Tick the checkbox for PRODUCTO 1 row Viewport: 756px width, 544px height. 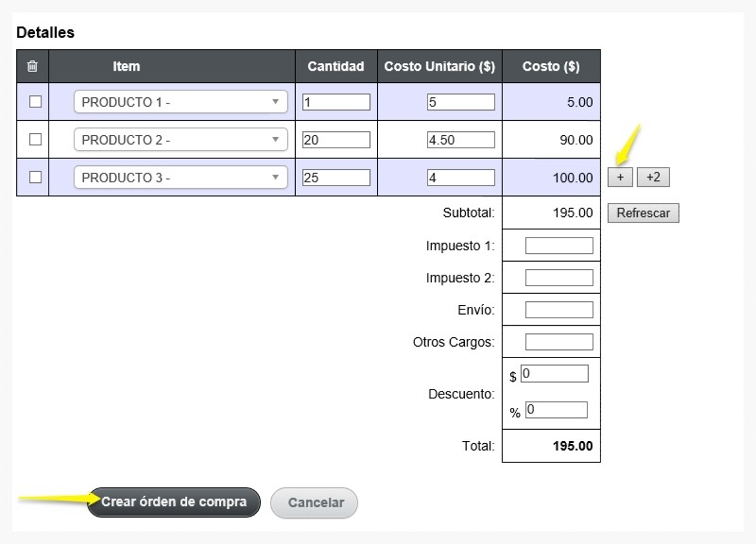tap(35, 102)
